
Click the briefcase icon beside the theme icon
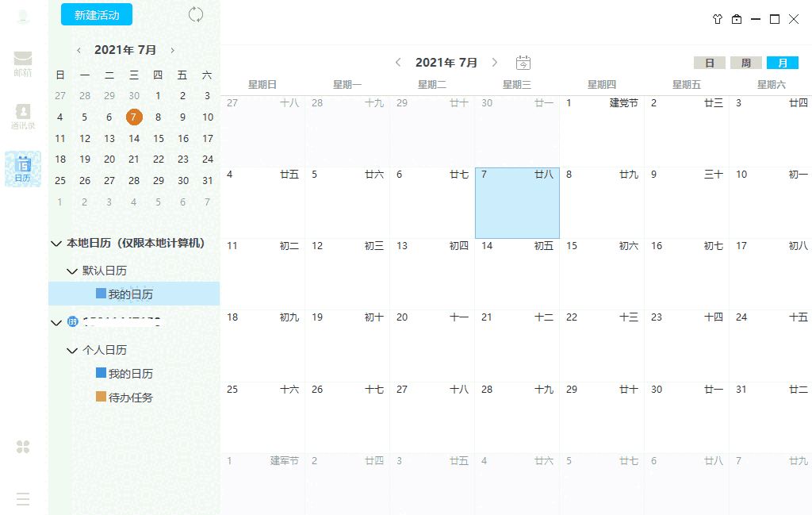click(x=736, y=18)
